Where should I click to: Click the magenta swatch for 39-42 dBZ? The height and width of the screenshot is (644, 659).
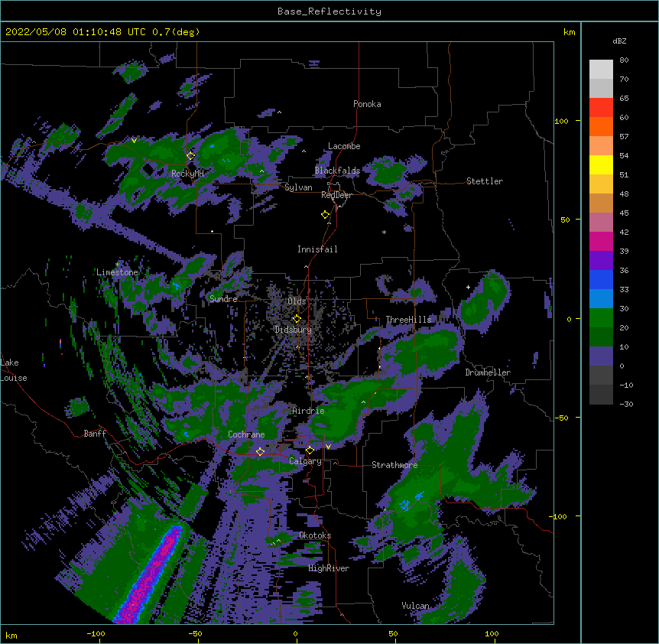coord(601,241)
